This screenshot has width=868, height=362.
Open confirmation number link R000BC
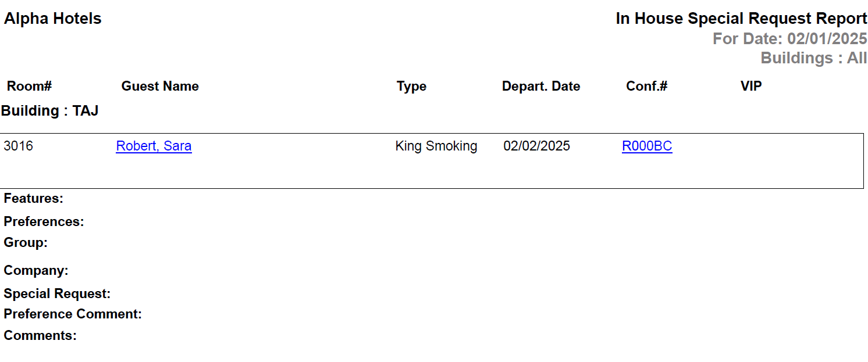[x=647, y=146]
